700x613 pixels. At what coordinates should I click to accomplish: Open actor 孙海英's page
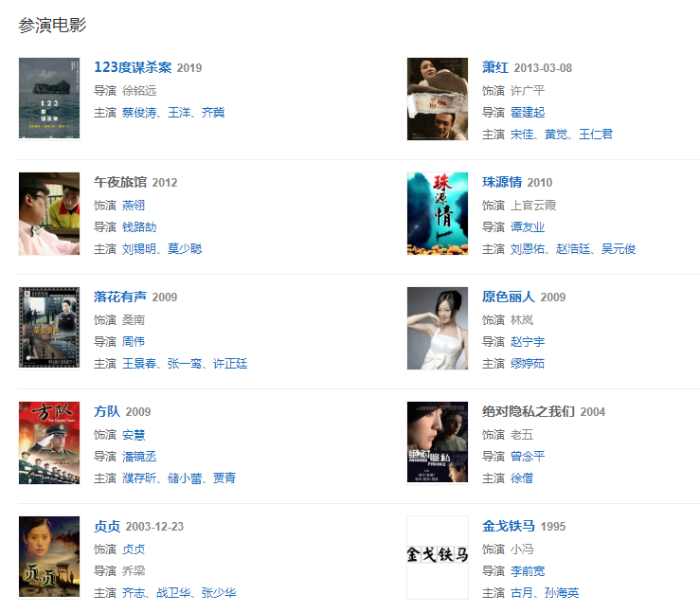click(562, 593)
